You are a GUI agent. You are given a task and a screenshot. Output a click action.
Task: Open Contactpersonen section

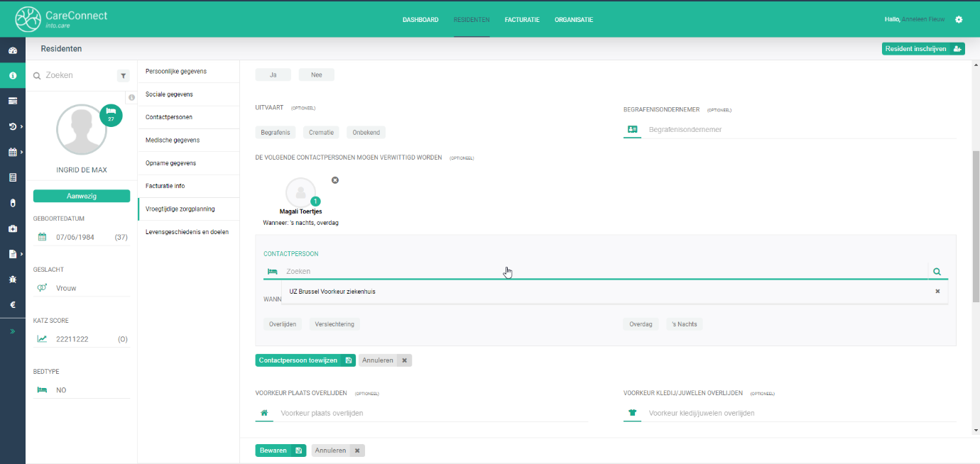(x=188, y=117)
